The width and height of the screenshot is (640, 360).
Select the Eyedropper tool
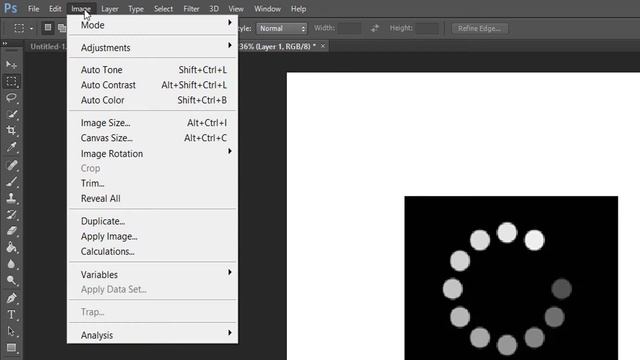click(11, 147)
